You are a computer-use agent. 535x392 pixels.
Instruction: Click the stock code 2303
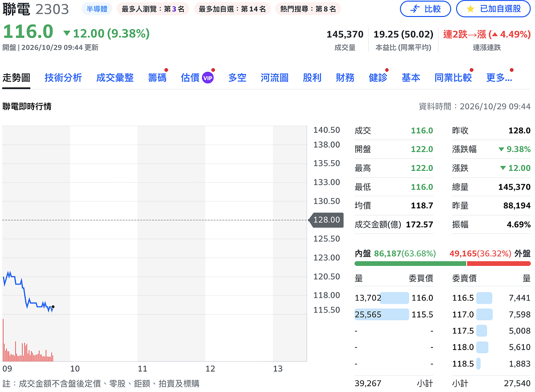coord(52,9)
